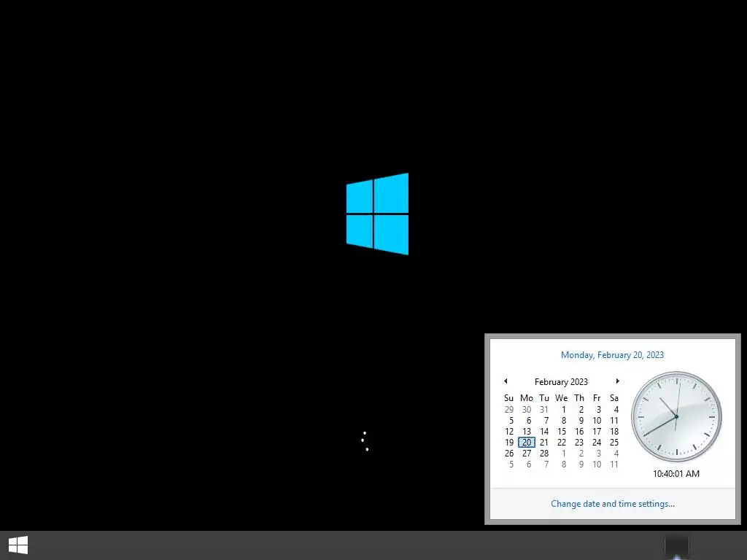Select February 26 in calendar
The width and height of the screenshot is (747, 560).
(509, 454)
